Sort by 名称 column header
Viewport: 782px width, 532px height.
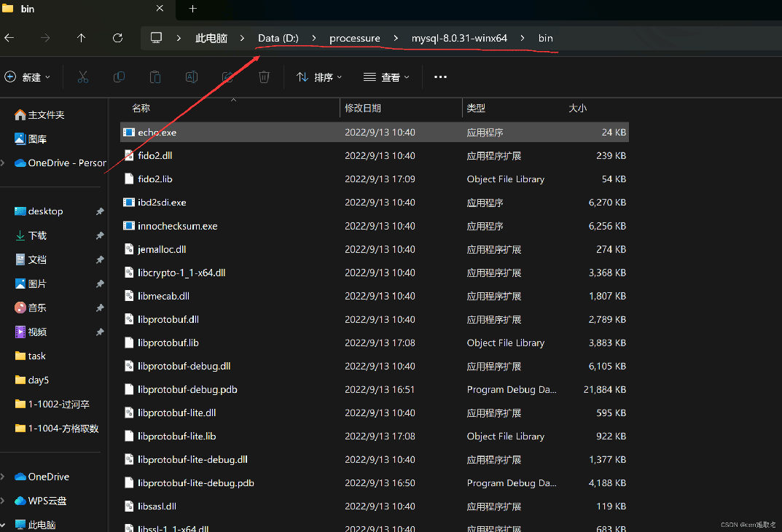(141, 108)
